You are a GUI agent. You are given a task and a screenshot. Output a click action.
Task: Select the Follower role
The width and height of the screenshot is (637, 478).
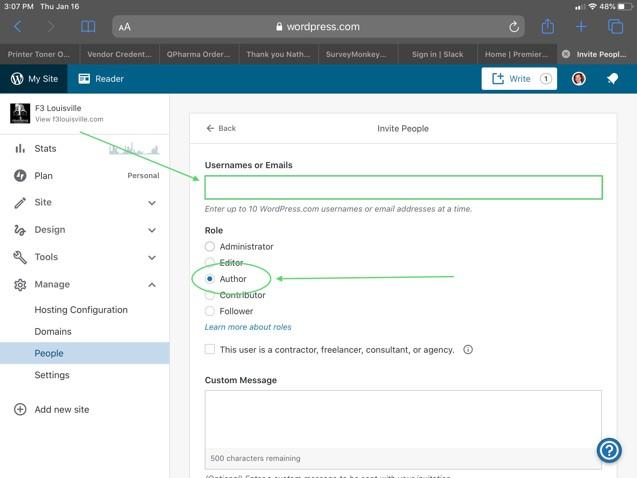click(x=210, y=311)
